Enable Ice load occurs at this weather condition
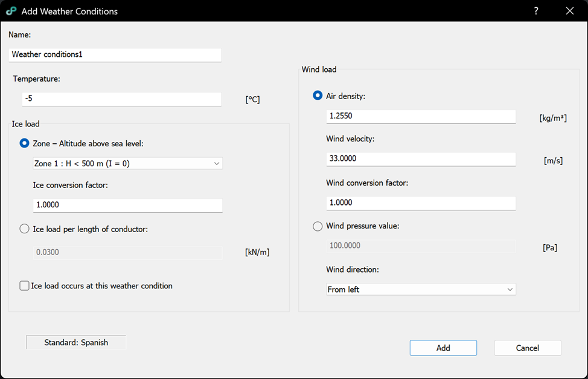 pos(25,286)
